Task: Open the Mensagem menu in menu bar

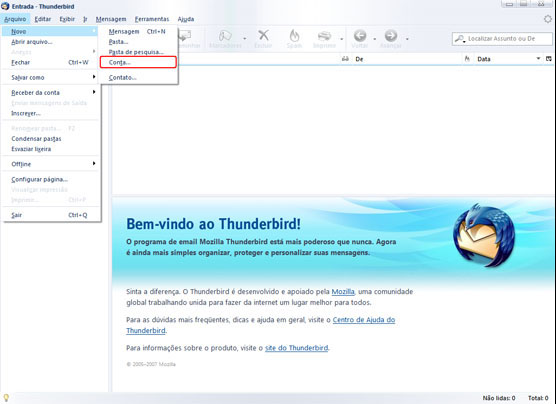Action: pyautogui.click(x=111, y=19)
